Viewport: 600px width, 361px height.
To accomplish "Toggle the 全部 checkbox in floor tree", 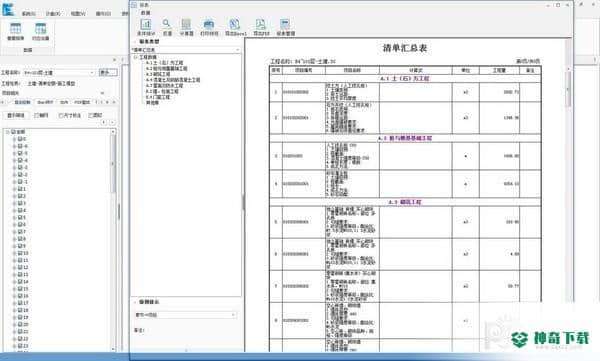I will 14,132.
